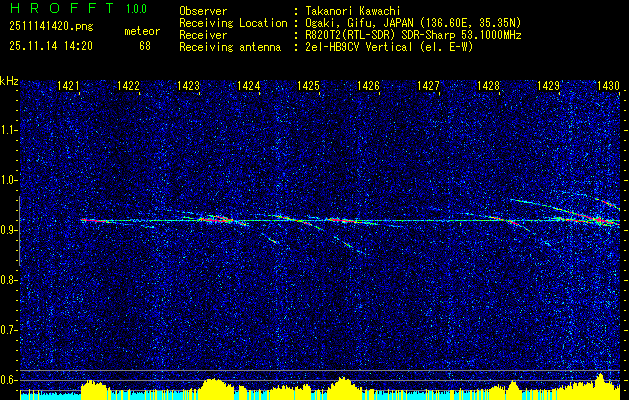Click the 1430 time marker label

(609, 85)
